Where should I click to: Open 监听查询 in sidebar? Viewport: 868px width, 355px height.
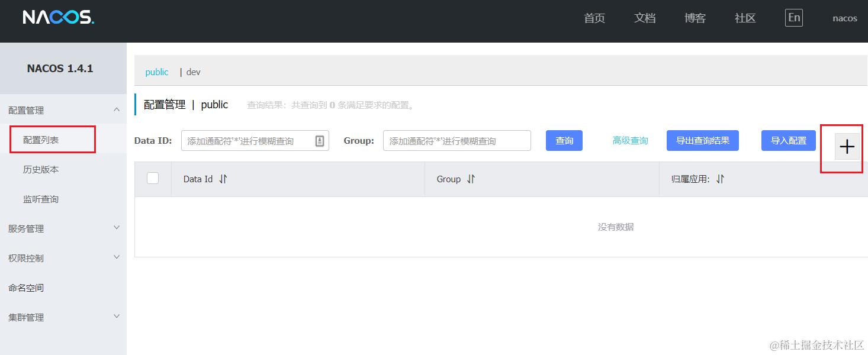coord(41,199)
